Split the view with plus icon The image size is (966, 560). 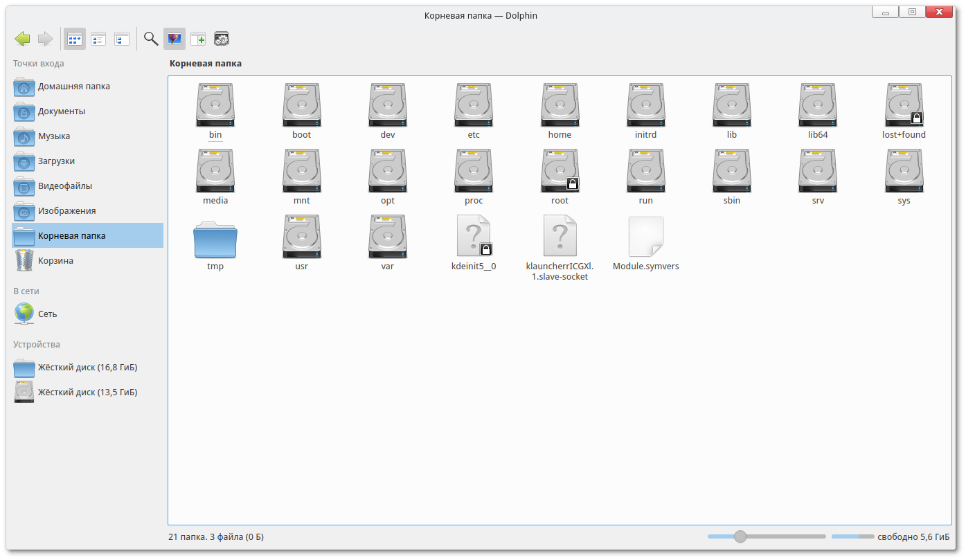tap(198, 39)
